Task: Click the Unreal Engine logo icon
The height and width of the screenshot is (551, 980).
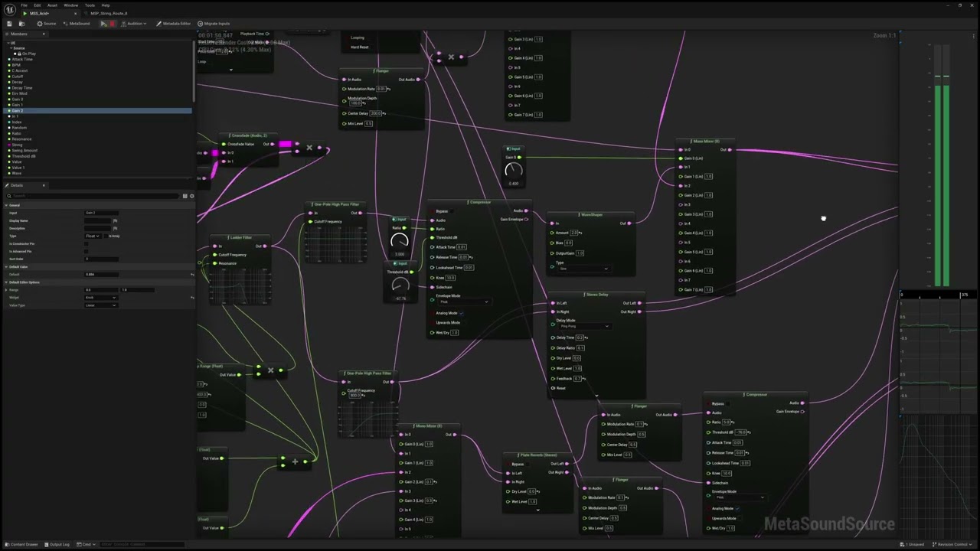Action: point(10,8)
